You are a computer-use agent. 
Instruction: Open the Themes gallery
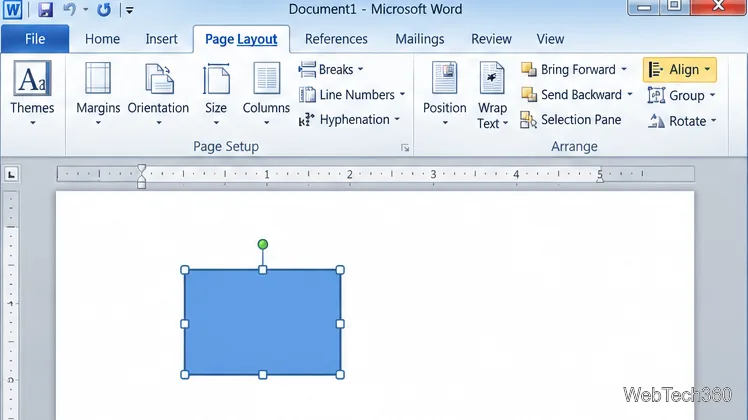tap(32, 93)
